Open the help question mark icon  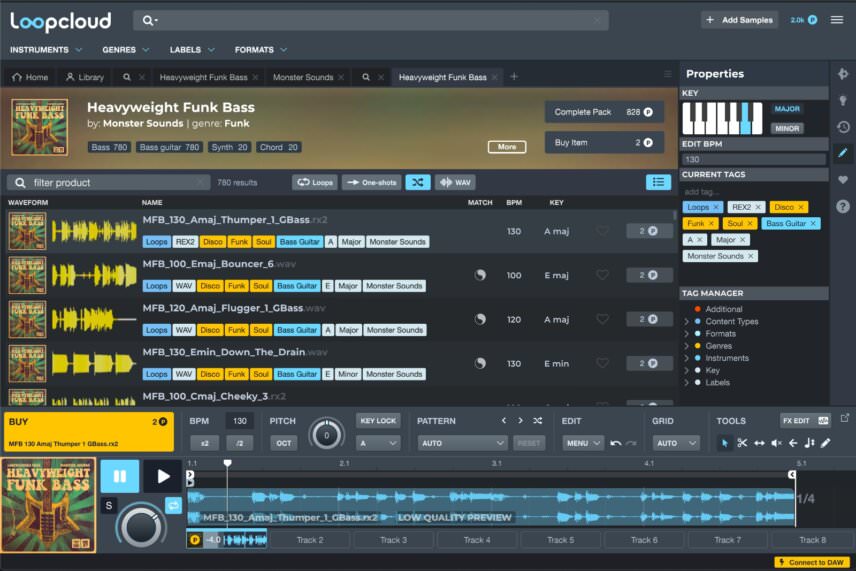click(x=843, y=206)
